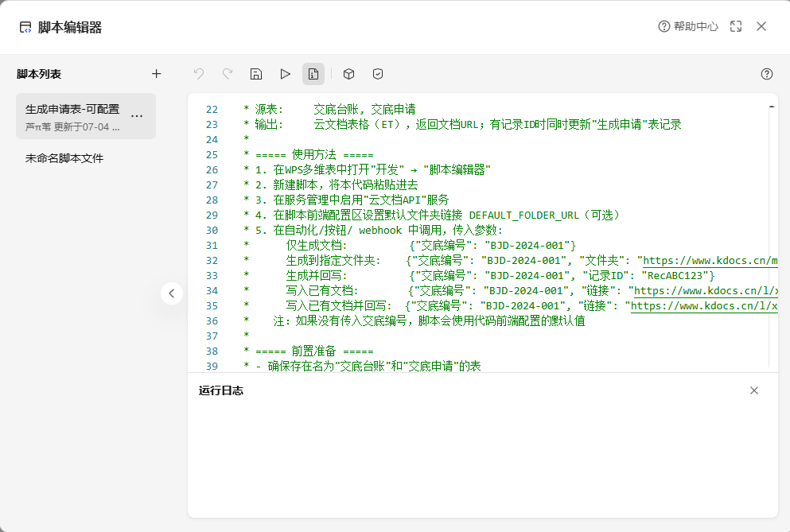Click line number 30 in gutter
The image size is (790, 532).
coord(212,231)
